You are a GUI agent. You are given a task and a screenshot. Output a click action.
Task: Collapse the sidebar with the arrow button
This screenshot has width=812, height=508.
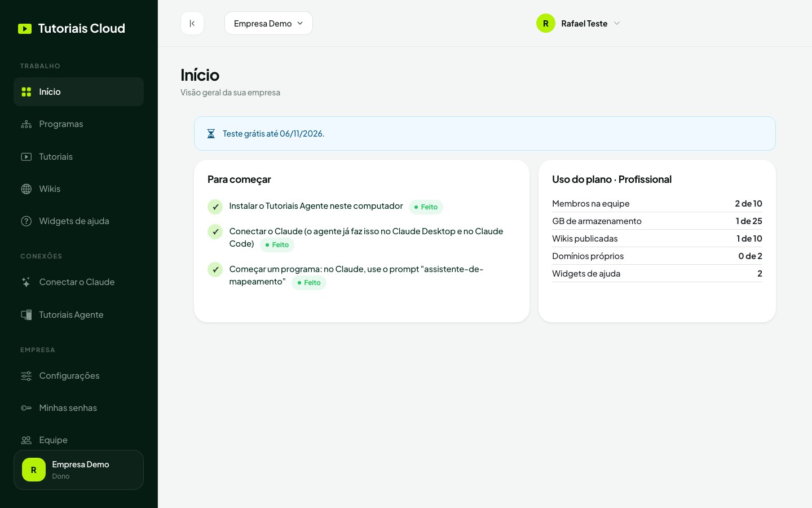coord(192,23)
